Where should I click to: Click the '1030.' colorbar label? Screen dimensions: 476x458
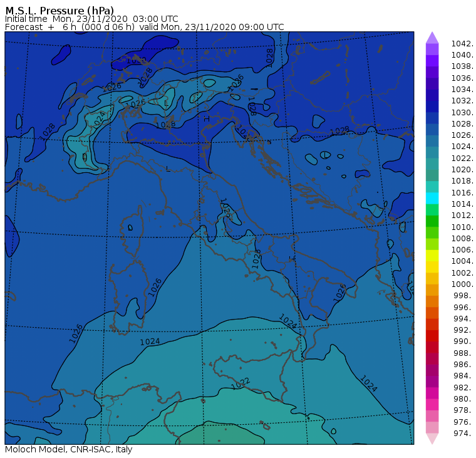pyautogui.click(x=462, y=112)
